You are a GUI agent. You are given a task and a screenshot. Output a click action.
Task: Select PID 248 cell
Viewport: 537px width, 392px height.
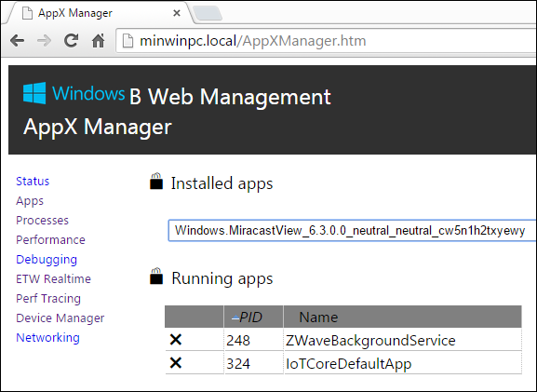click(253, 340)
